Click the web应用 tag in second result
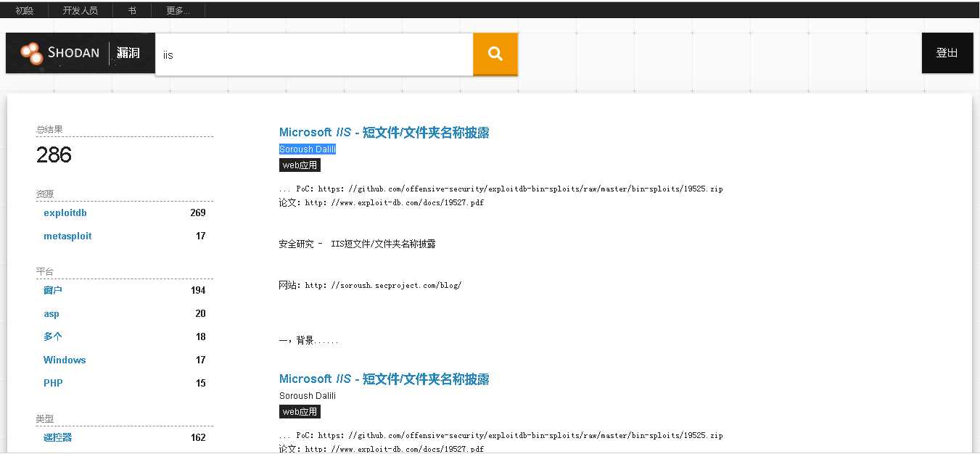This screenshot has height=454, width=980. pos(300,412)
